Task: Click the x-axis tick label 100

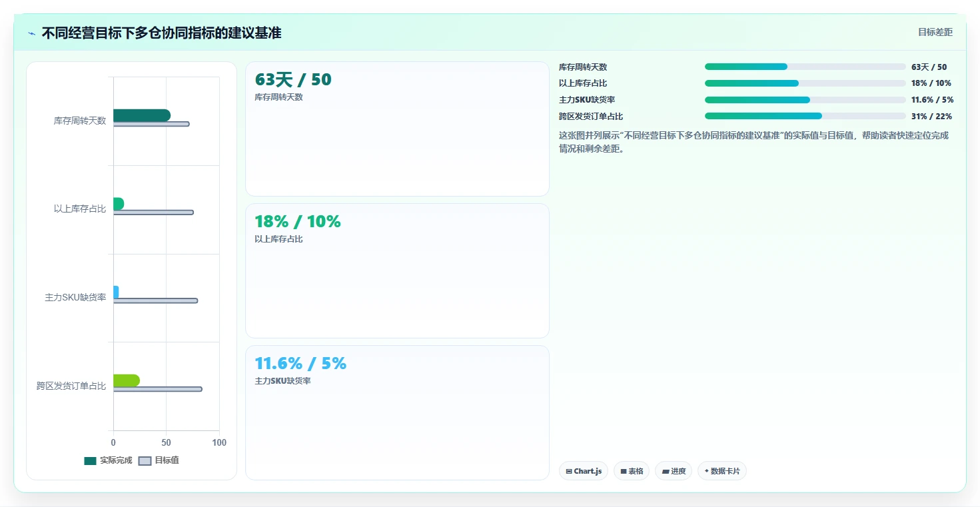Action: click(x=219, y=443)
